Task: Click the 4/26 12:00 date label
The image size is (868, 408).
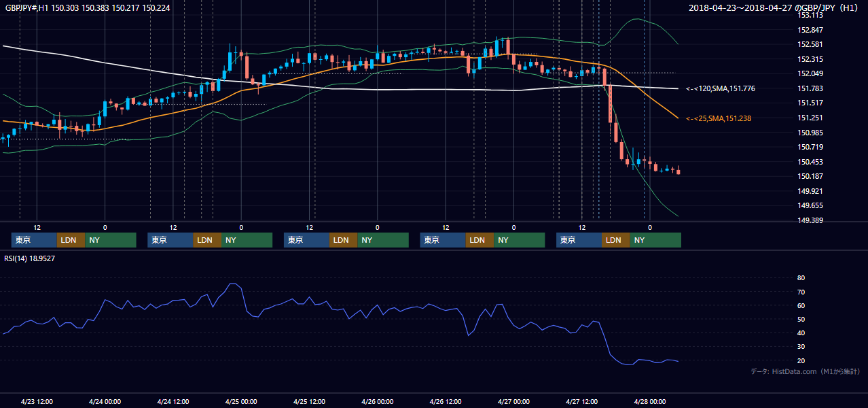Action: click(446, 401)
